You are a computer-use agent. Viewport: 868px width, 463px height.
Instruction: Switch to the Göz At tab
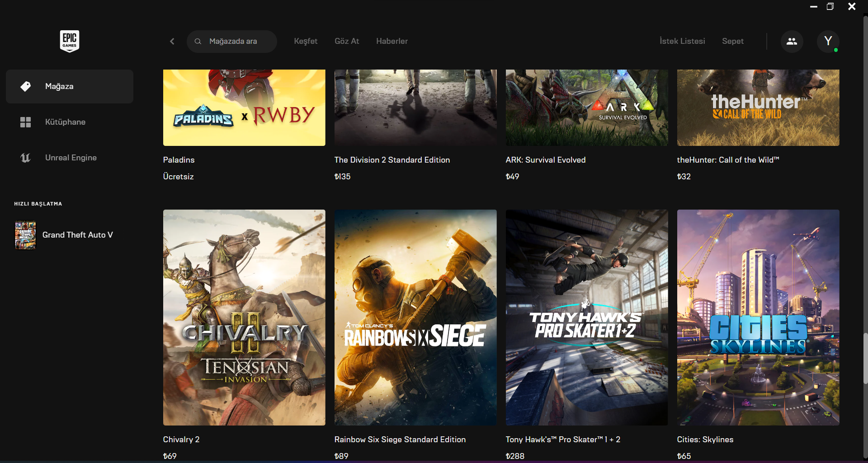tap(347, 41)
